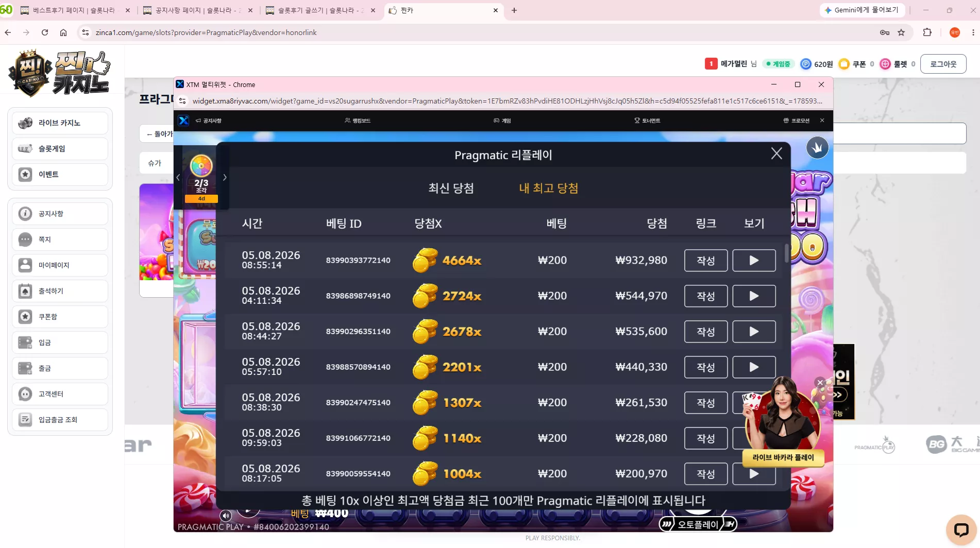980x548 pixels.
Task: Click the widget URL address field
Action: pos(507,101)
